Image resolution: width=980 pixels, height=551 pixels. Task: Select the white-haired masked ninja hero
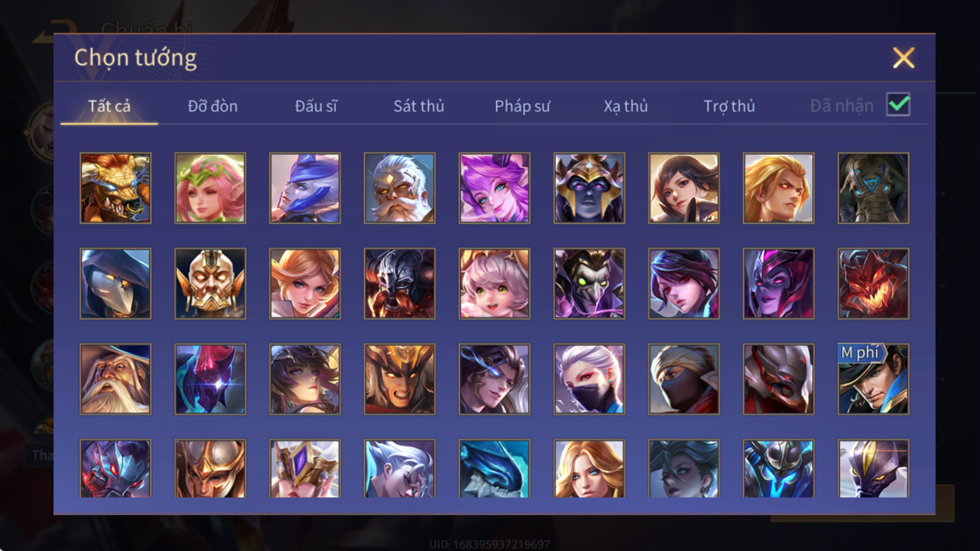[x=589, y=379]
